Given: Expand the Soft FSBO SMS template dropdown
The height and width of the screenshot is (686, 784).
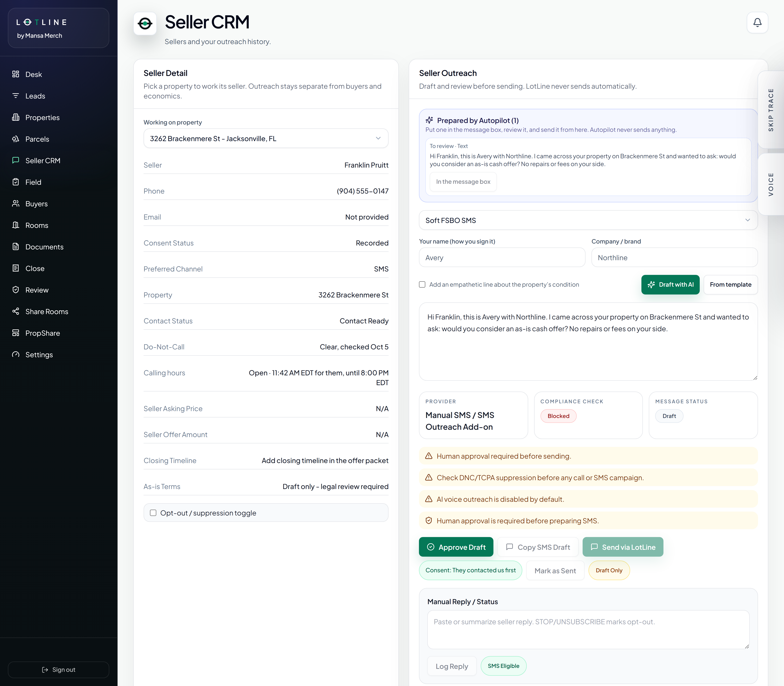Looking at the screenshot, I should (x=588, y=220).
